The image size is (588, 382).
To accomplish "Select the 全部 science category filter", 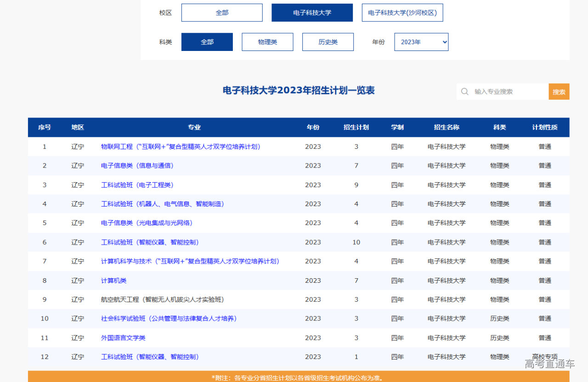I will 207,42.
